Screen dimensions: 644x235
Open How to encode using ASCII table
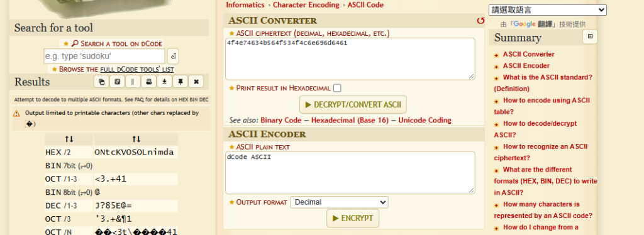(x=541, y=106)
